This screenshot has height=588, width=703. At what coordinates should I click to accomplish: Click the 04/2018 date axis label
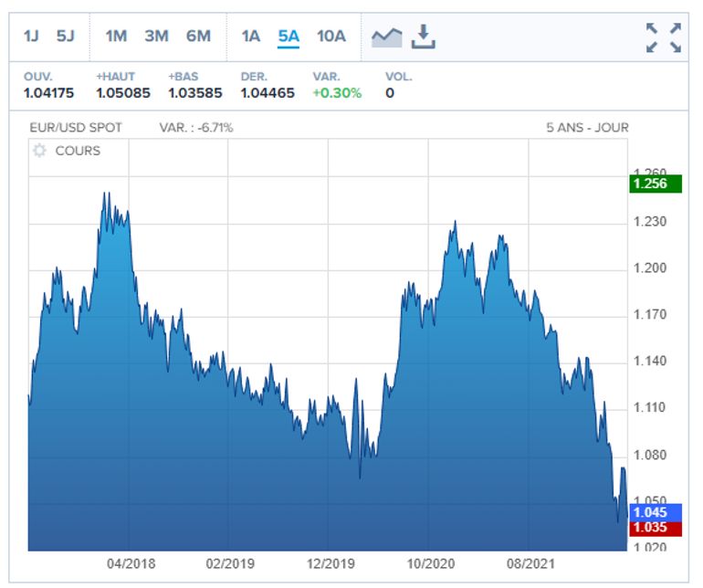[x=129, y=563]
